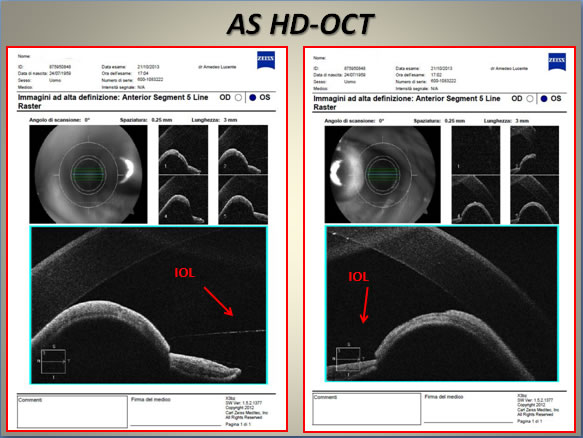Click the Firma del medico line, left report
The width and height of the screenshot is (583, 438).
[x=175, y=424]
